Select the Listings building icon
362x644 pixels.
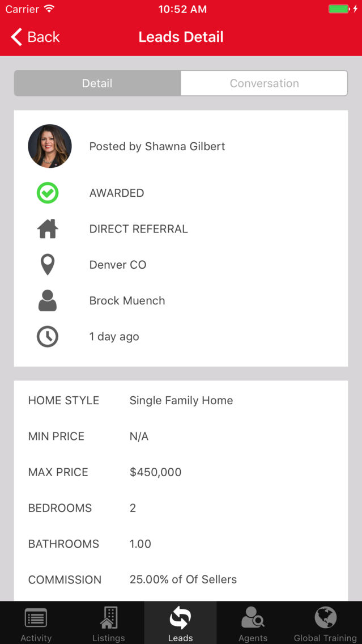coord(108,618)
